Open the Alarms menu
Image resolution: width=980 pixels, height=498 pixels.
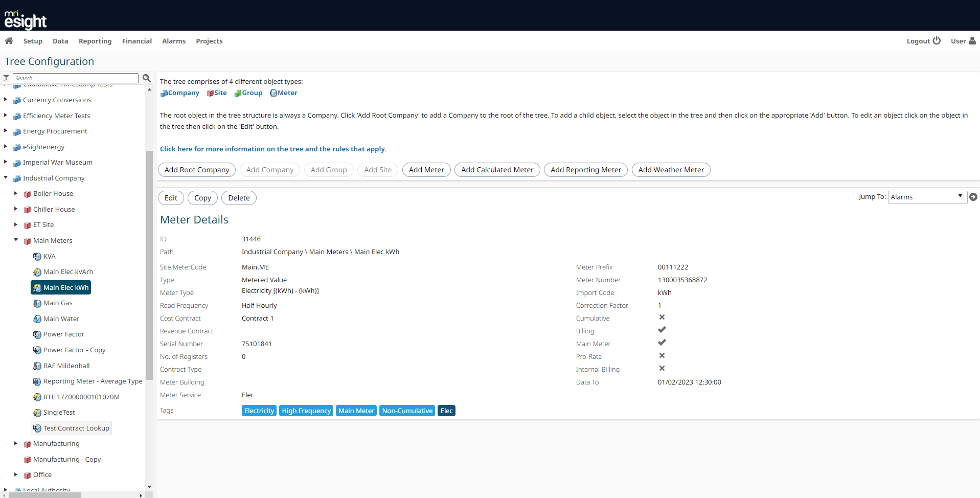pyautogui.click(x=174, y=41)
